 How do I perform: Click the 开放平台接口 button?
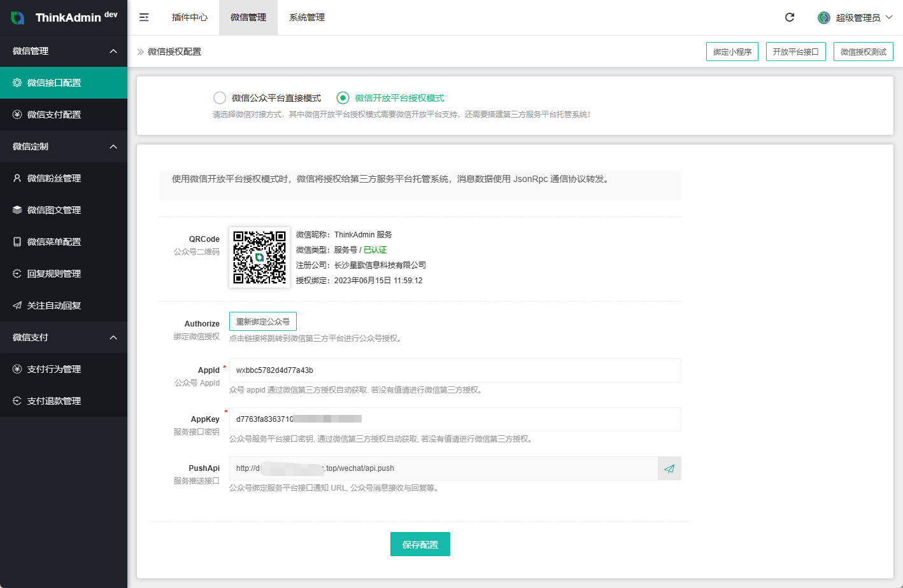point(796,52)
